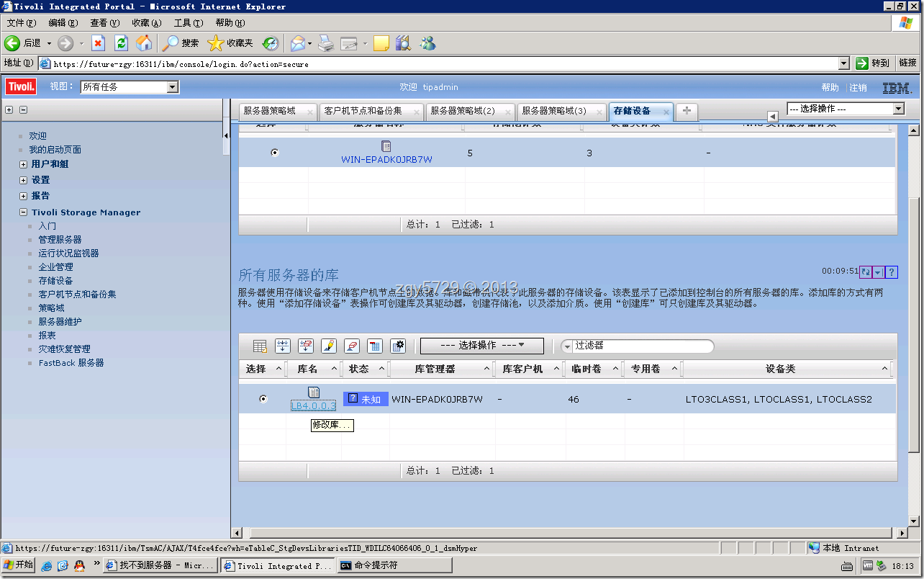Click the 转到 Go button

(x=874, y=63)
